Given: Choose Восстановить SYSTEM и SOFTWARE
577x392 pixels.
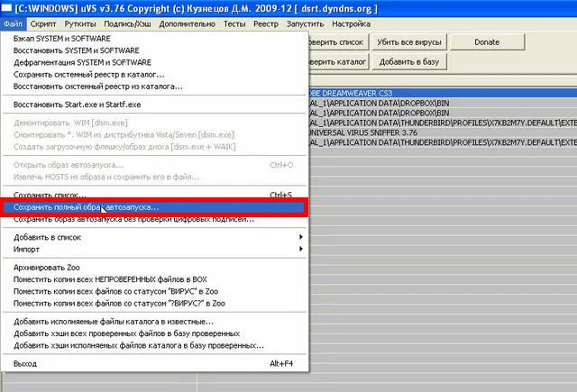Looking at the screenshot, I should 154,50.
